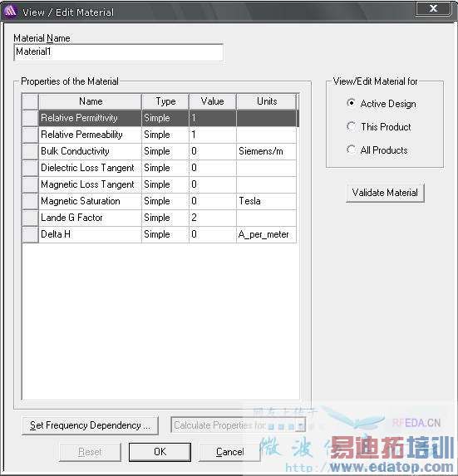This screenshot has height=476, width=458.
Task: Close the View / Edit Material dialog
Action: click(x=433, y=9)
